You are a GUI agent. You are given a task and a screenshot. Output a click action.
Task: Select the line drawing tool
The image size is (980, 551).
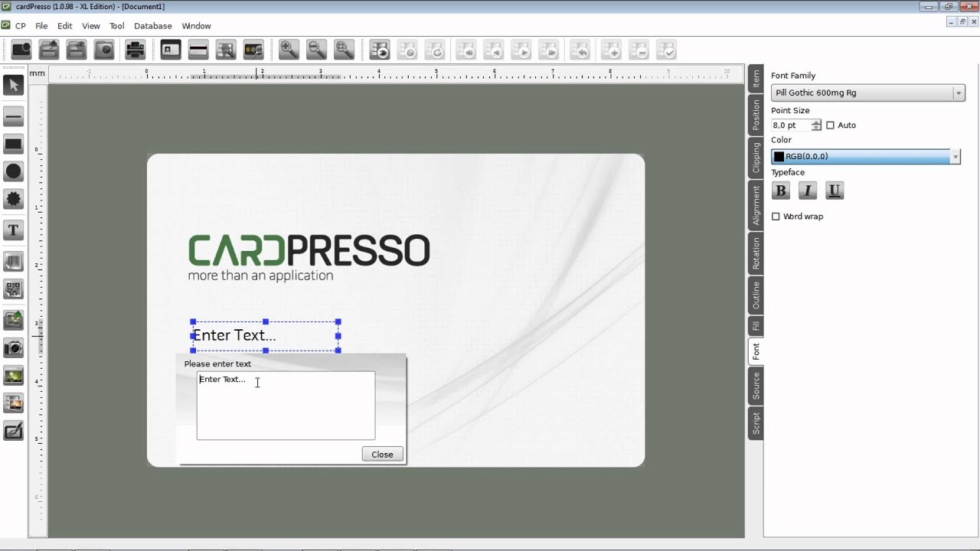tap(14, 116)
